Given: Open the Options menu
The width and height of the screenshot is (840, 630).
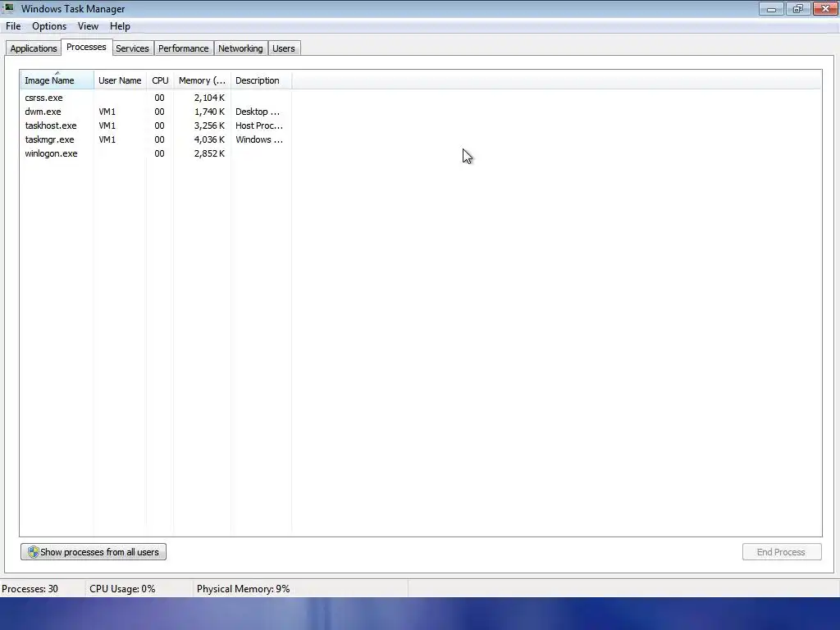Looking at the screenshot, I should coord(49,26).
